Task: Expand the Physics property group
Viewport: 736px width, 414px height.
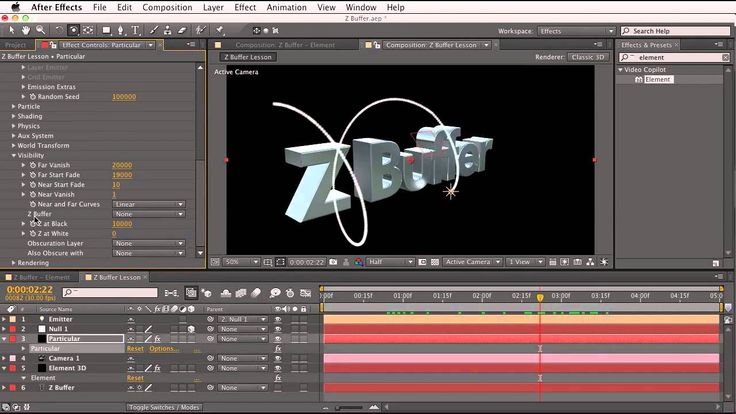Action: [x=14, y=126]
